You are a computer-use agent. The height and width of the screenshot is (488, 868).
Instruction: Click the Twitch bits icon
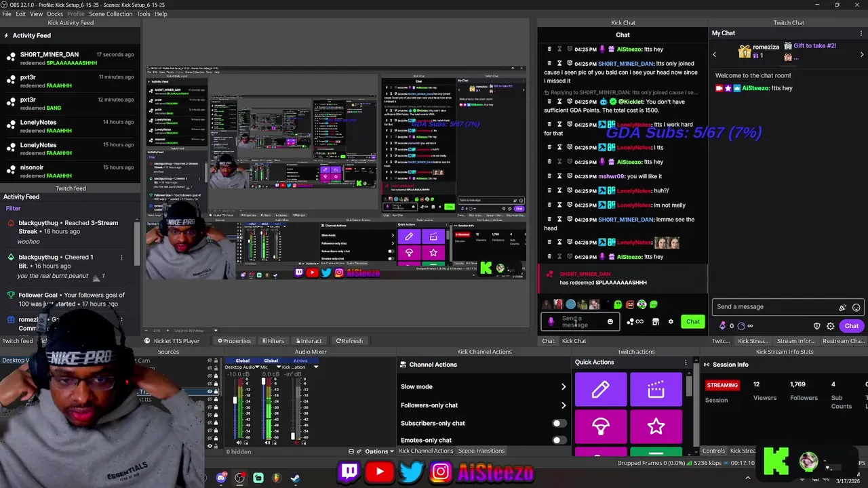[722, 326]
